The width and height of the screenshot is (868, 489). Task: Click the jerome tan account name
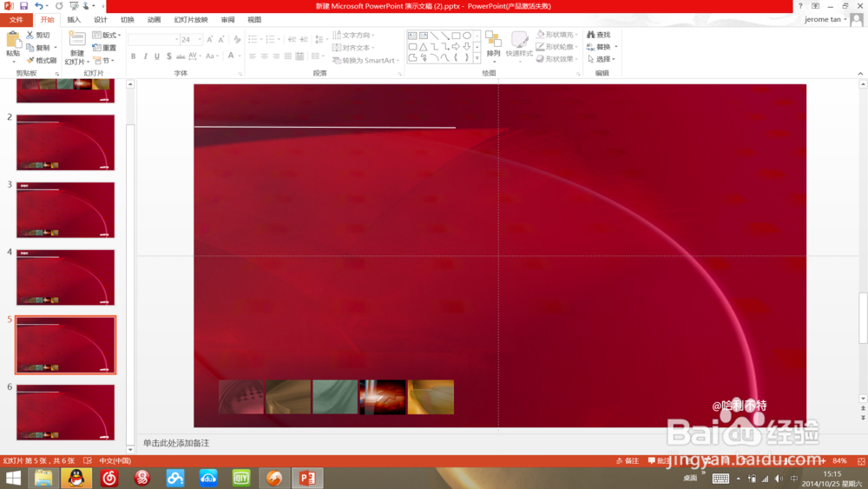(x=823, y=19)
